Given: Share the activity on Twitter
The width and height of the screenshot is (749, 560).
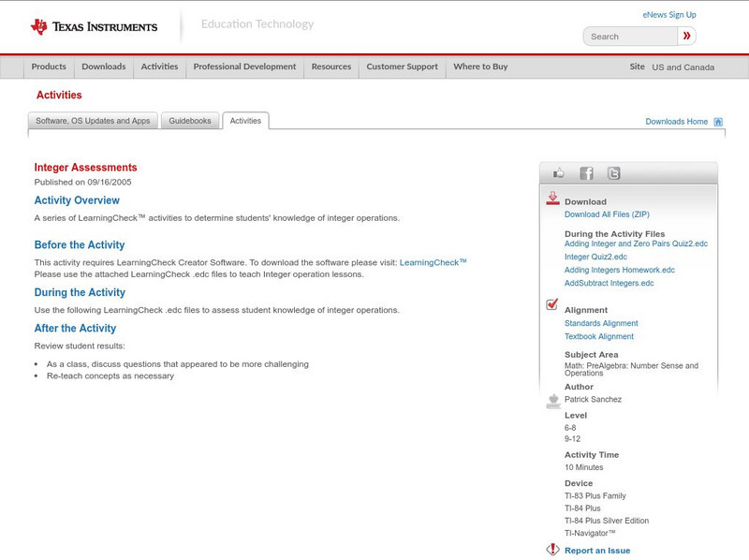Looking at the screenshot, I should (614, 172).
